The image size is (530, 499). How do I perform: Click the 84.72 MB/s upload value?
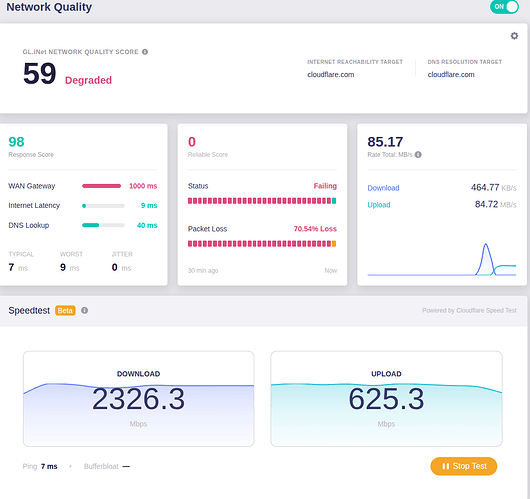pyautogui.click(x=496, y=205)
